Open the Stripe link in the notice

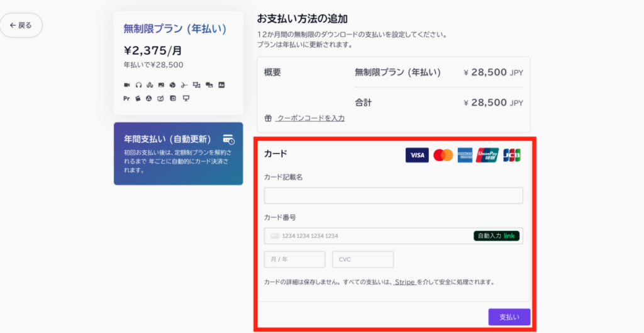click(x=404, y=282)
